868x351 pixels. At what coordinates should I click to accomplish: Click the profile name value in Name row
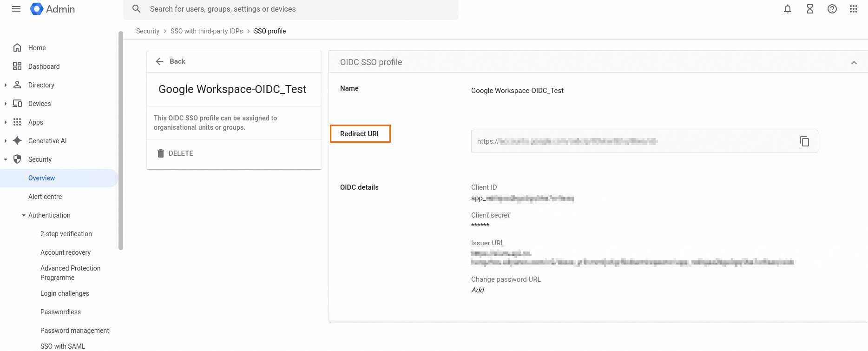coord(517,91)
